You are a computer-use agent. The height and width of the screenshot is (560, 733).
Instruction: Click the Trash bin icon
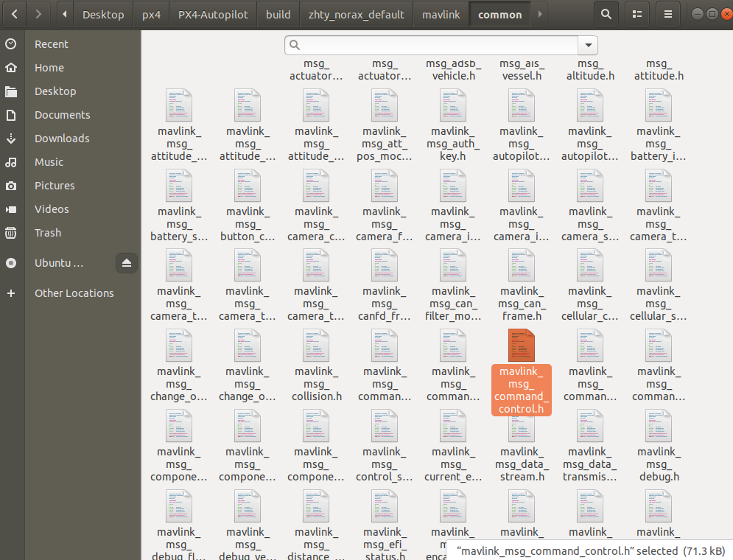click(x=11, y=233)
